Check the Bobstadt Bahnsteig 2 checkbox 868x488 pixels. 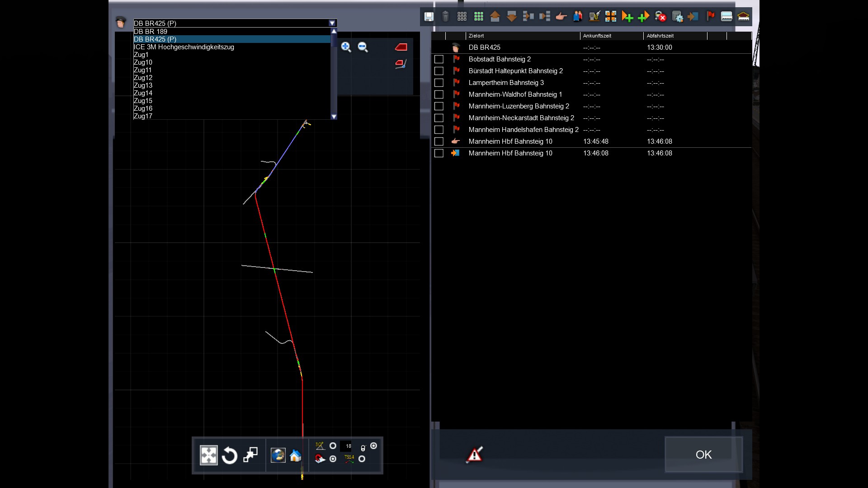[439, 59]
